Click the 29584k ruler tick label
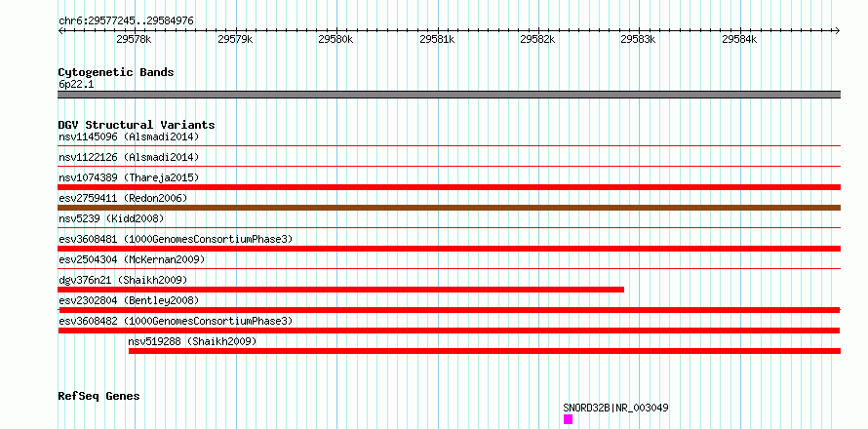 coord(739,39)
